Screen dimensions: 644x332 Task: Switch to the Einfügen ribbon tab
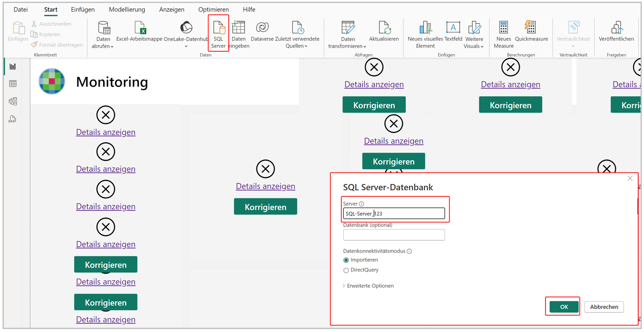pos(83,9)
